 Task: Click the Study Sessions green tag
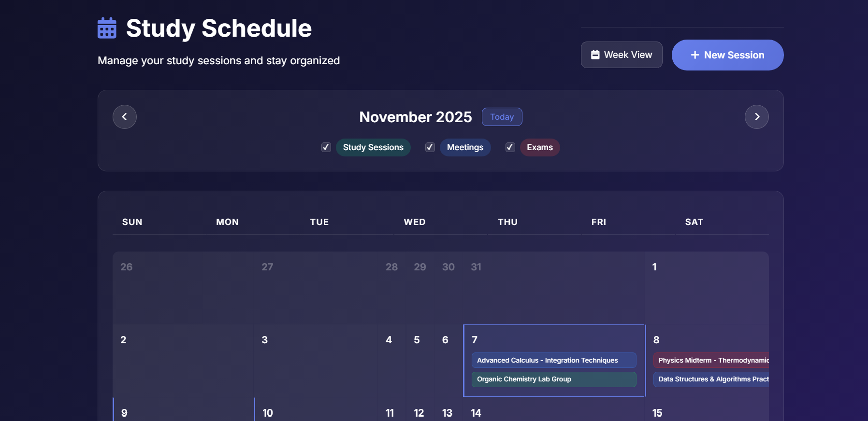(373, 147)
